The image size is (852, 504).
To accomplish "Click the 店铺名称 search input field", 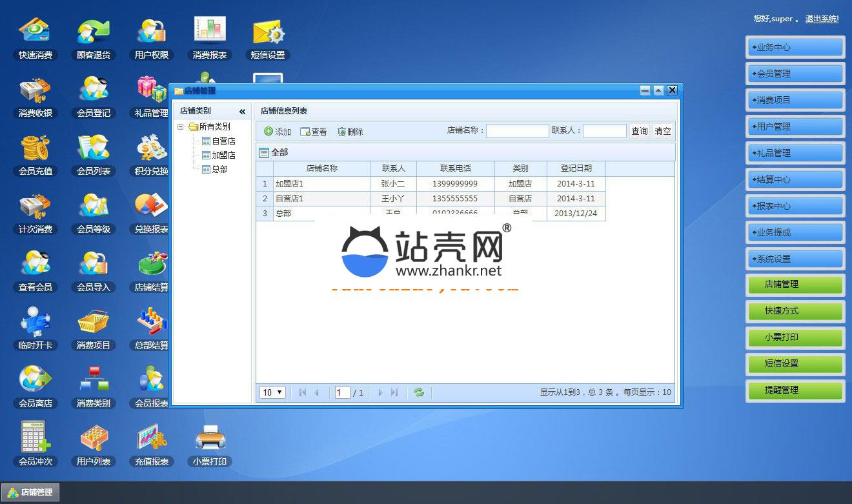I will (517, 131).
